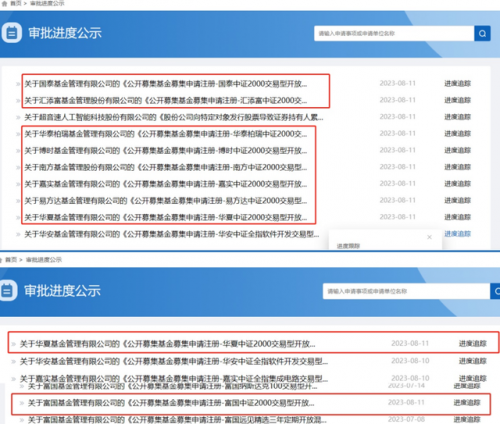The height and width of the screenshot is (424, 500).
Task: Click the 2023-08-11 date in 富国中证2000 row
Action: [406, 403]
